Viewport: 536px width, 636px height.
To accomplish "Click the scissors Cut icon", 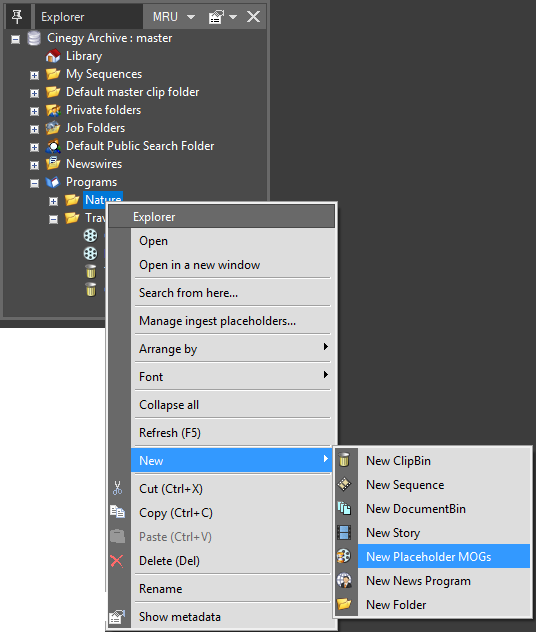I will tap(117, 488).
